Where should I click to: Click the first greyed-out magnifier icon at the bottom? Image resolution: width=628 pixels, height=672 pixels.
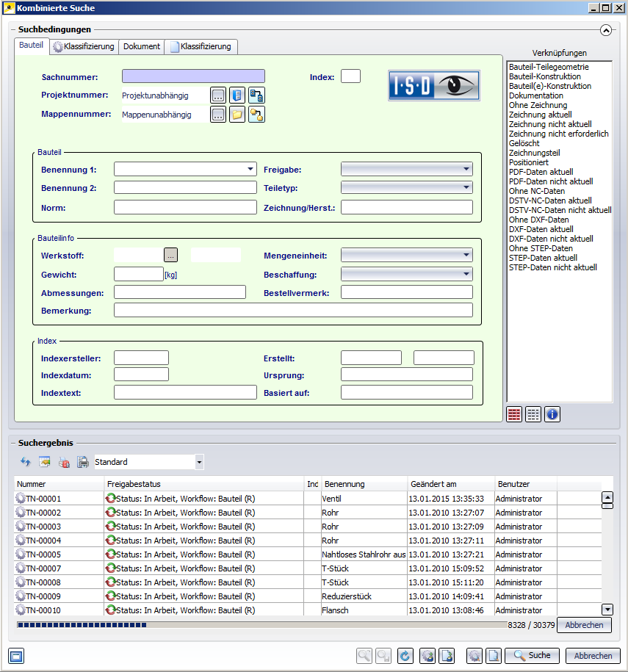(x=364, y=656)
